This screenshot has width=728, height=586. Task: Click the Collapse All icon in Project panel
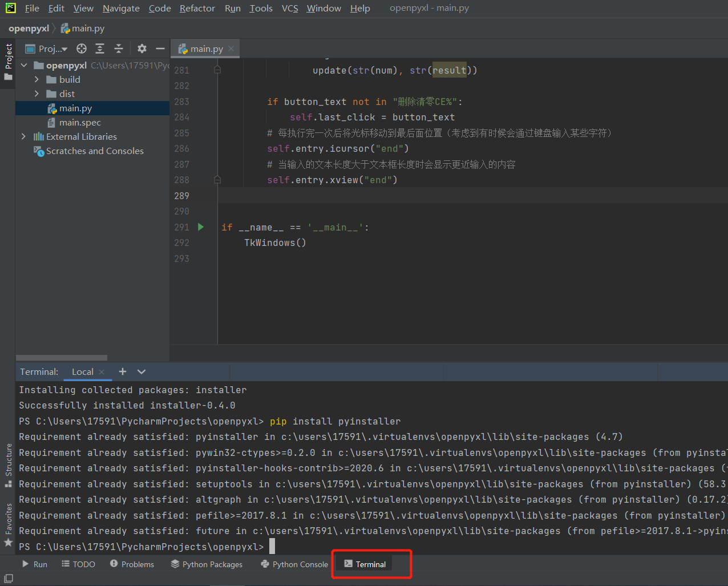click(x=119, y=49)
